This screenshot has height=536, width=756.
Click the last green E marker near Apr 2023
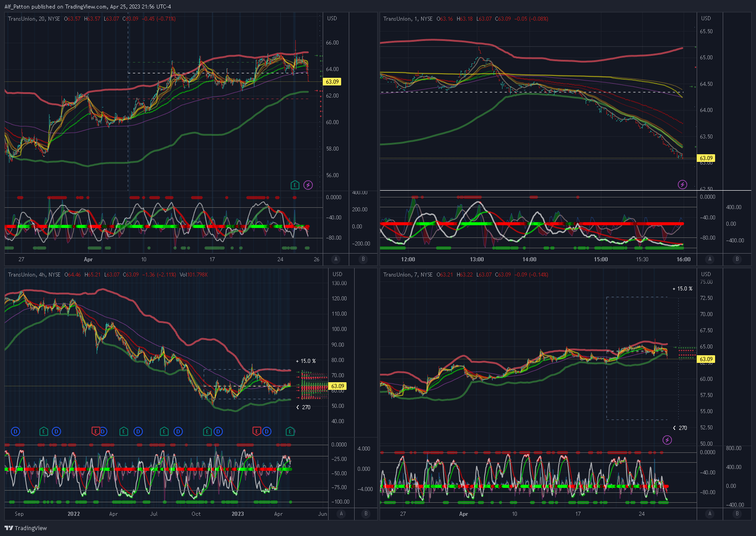(x=290, y=432)
